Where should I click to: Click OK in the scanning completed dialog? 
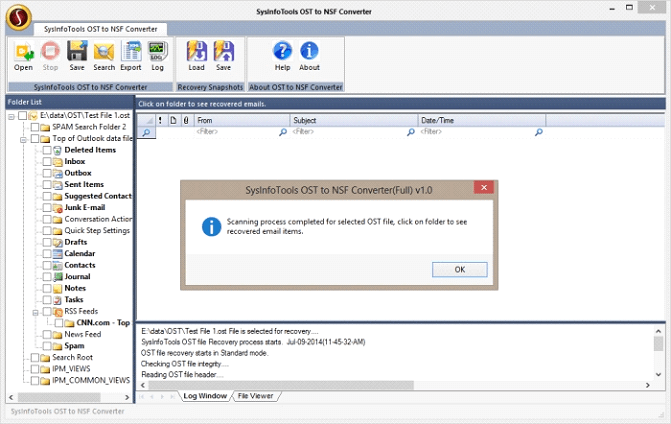460,270
